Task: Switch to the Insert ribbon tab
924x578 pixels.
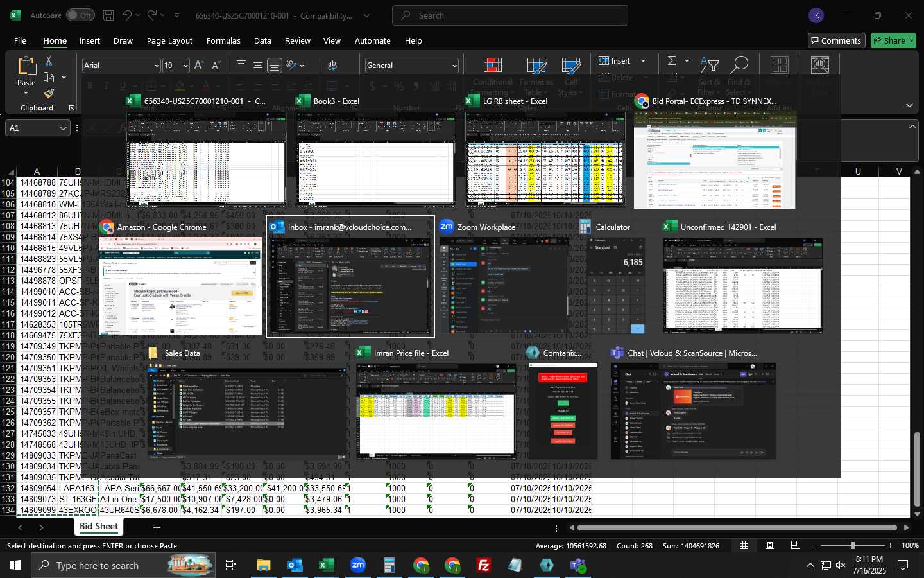Action: click(x=90, y=40)
